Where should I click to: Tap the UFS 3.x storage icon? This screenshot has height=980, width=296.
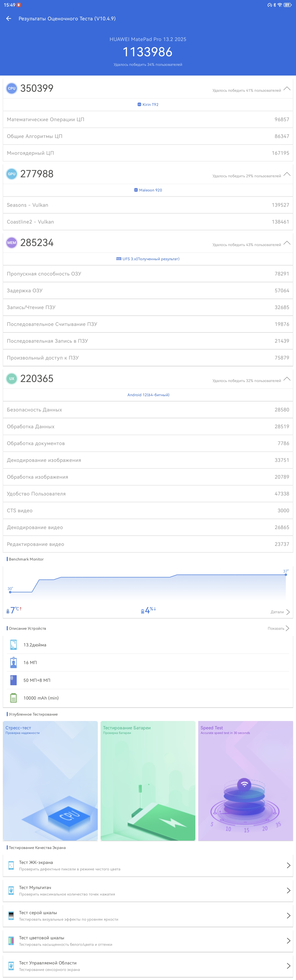click(119, 259)
